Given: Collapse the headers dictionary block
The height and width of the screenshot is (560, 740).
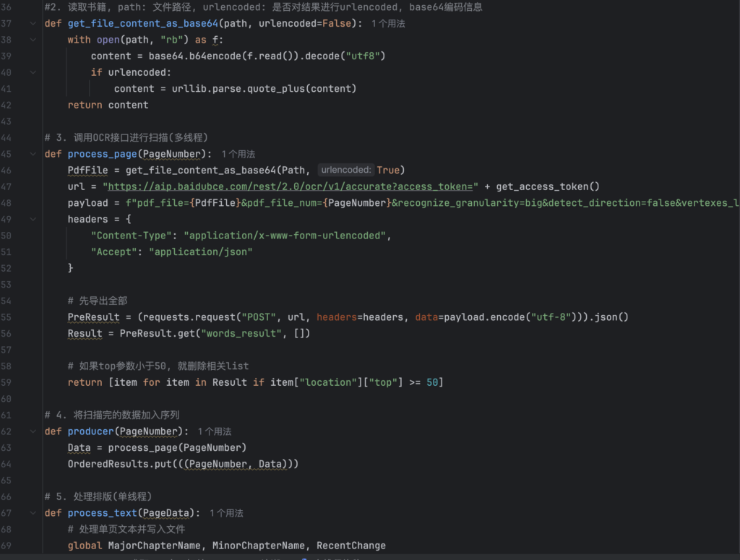Looking at the screenshot, I should [x=33, y=219].
